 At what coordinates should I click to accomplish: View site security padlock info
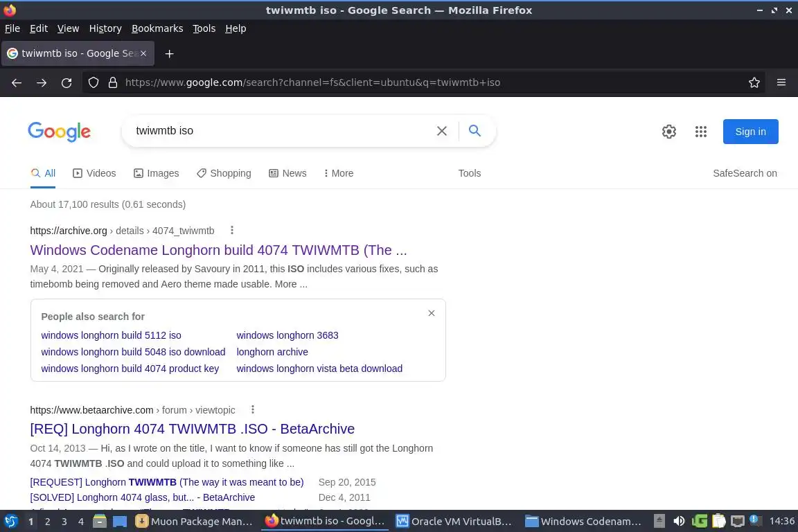113,82
